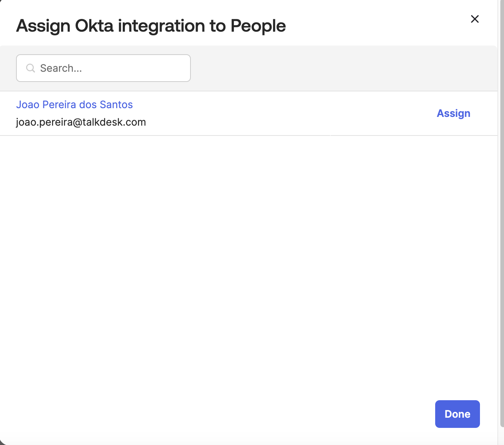This screenshot has width=504, height=445.
Task: Assign Joao Pereira dos Santos to integration
Action: coord(453,113)
